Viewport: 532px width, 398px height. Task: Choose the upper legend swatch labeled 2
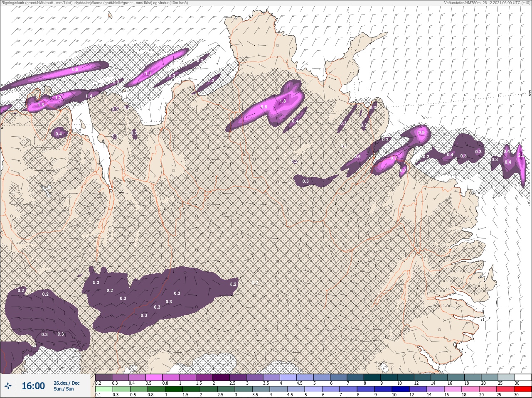(x=221, y=377)
